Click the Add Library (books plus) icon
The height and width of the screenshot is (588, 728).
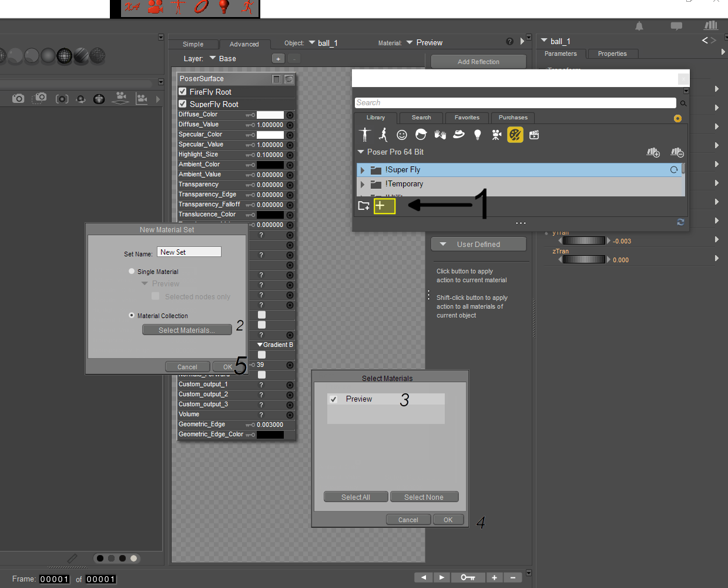click(x=653, y=152)
